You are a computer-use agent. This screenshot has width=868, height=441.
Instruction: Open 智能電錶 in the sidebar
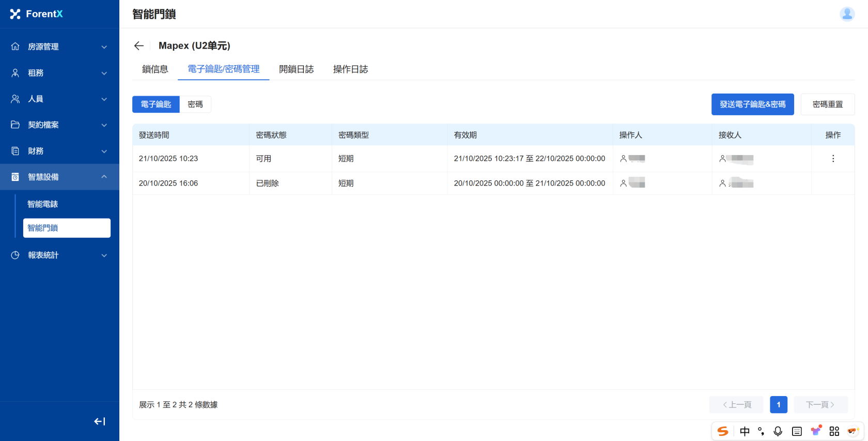coord(43,204)
